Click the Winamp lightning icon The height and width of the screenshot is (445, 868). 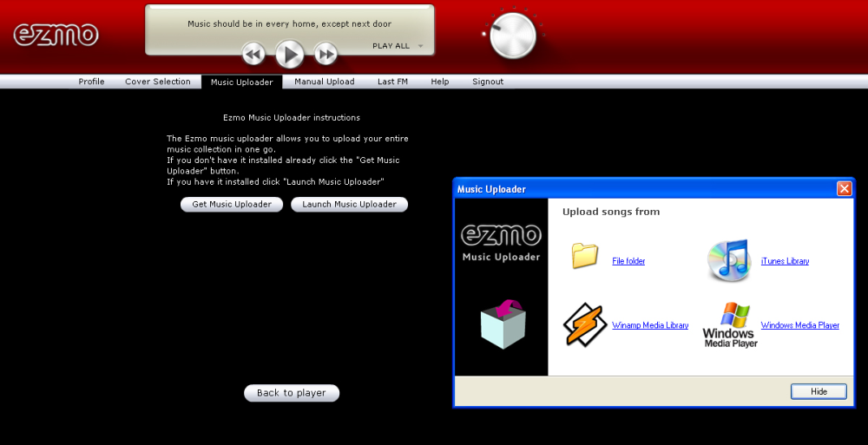[585, 325]
